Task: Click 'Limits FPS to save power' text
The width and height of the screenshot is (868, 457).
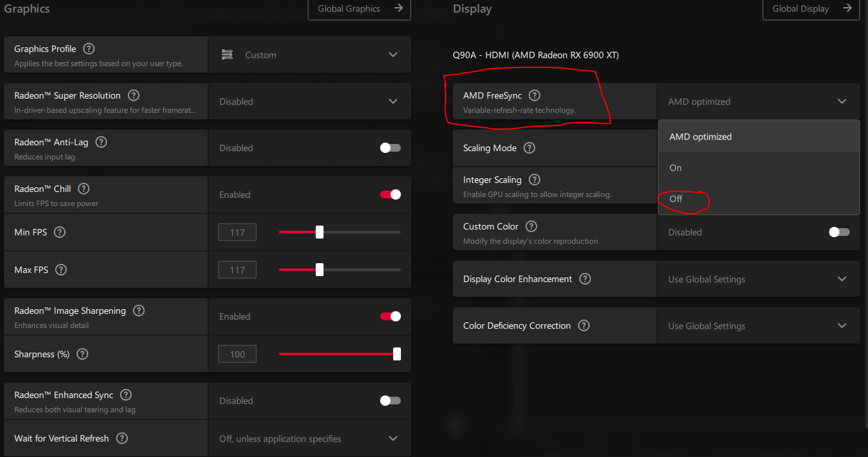Action: click(x=56, y=204)
